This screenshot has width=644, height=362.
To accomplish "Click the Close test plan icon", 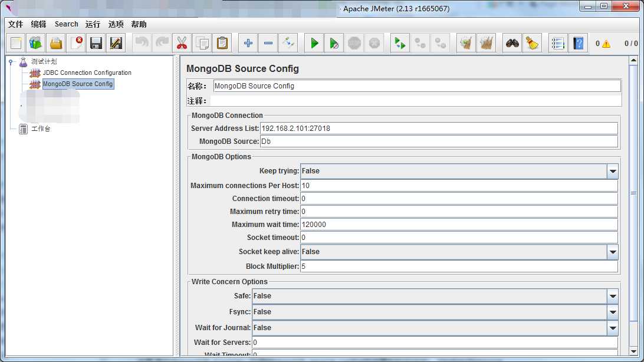I will click(77, 43).
